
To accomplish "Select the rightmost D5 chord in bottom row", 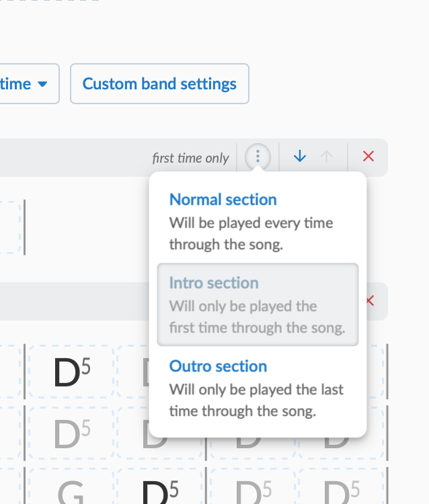I will click(341, 487).
